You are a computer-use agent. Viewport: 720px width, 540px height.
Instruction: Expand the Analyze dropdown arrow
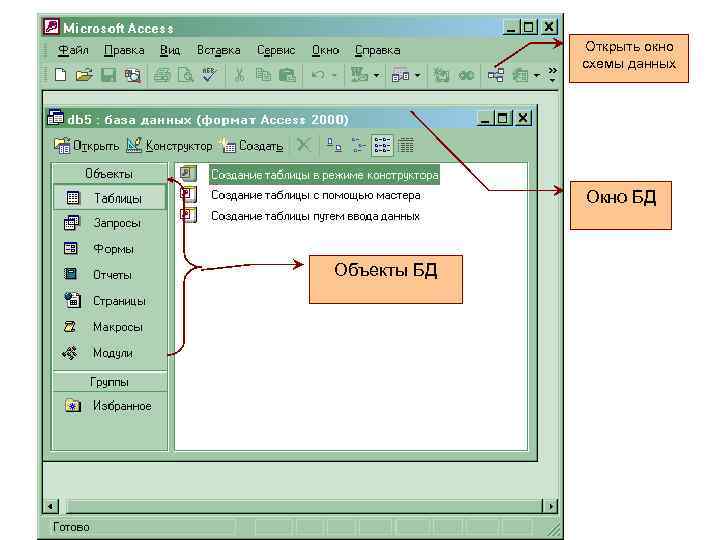417,75
